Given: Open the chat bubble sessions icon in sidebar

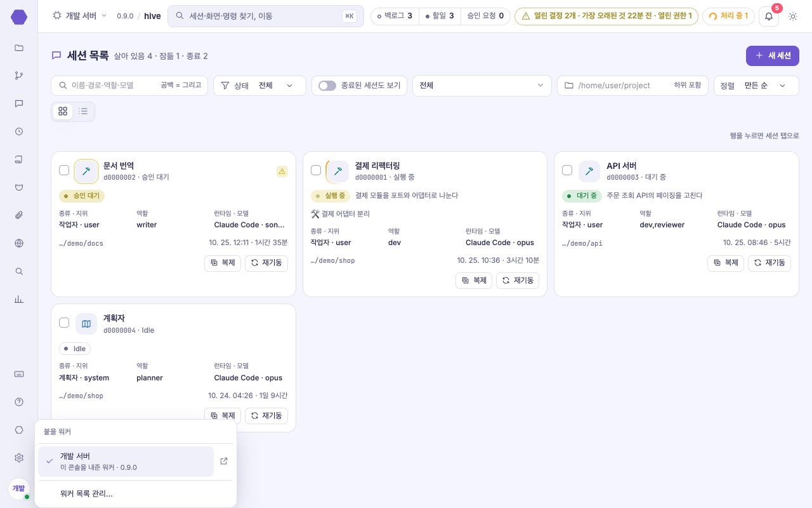Looking at the screenshot, I should (x=19, y=104).
